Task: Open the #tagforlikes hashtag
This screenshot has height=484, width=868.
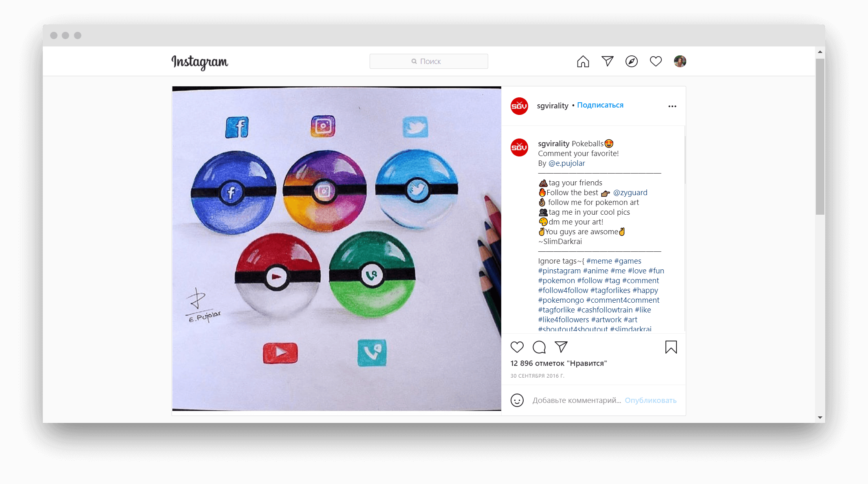Action: point(610,290)
